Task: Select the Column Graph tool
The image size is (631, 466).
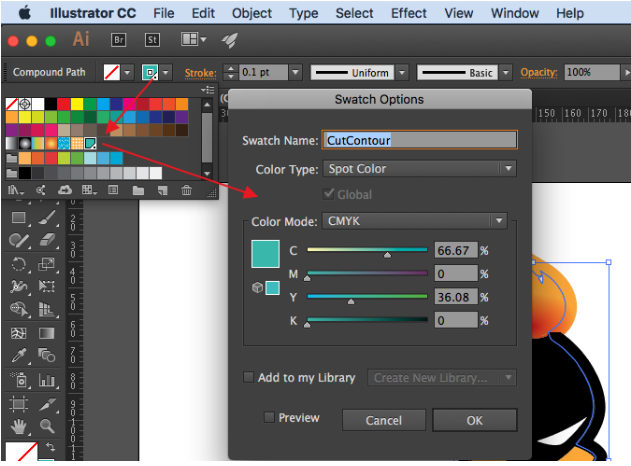Action: (46, 379)
